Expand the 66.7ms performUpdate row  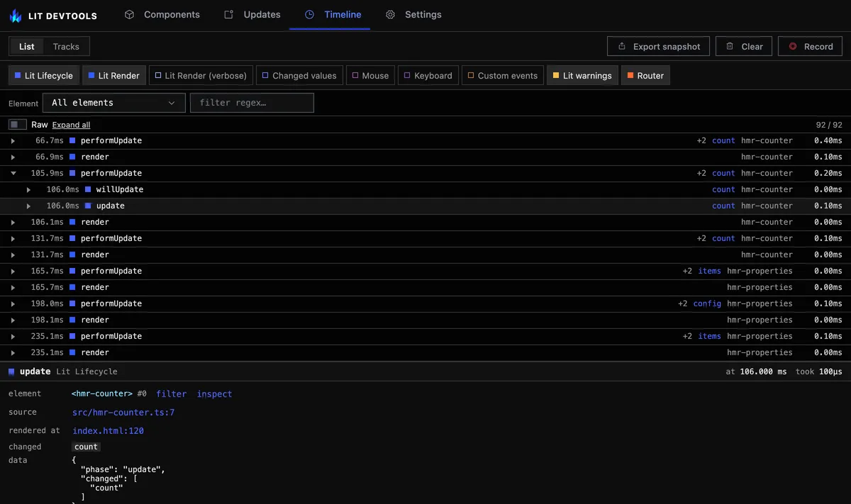(x=13, y=141)
